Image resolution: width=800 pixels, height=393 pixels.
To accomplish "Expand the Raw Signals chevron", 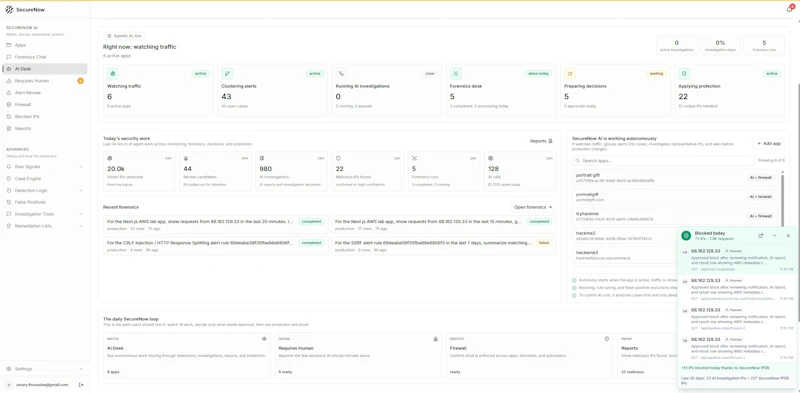I will coord(82,167).
